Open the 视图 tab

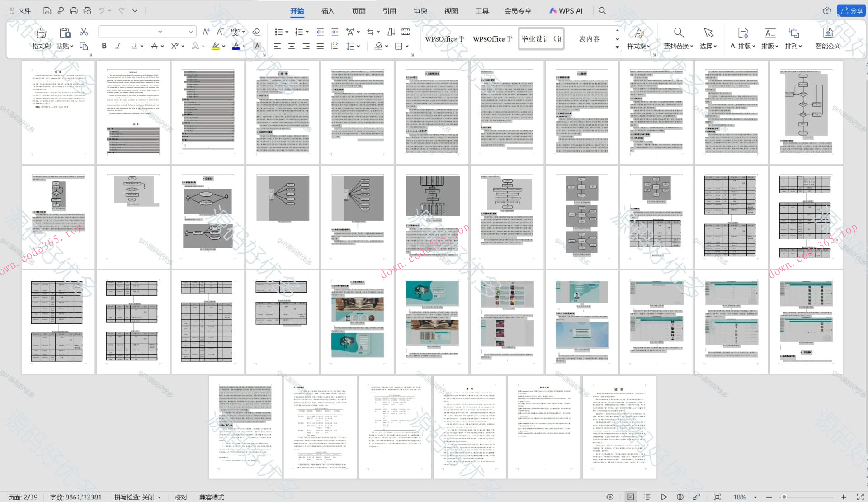coord(451,11)
